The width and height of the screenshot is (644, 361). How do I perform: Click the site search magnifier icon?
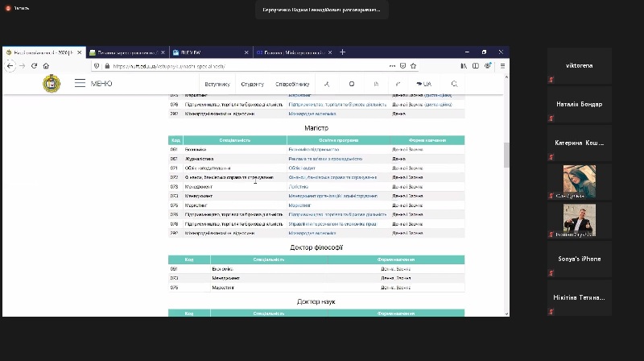[454, 84]
